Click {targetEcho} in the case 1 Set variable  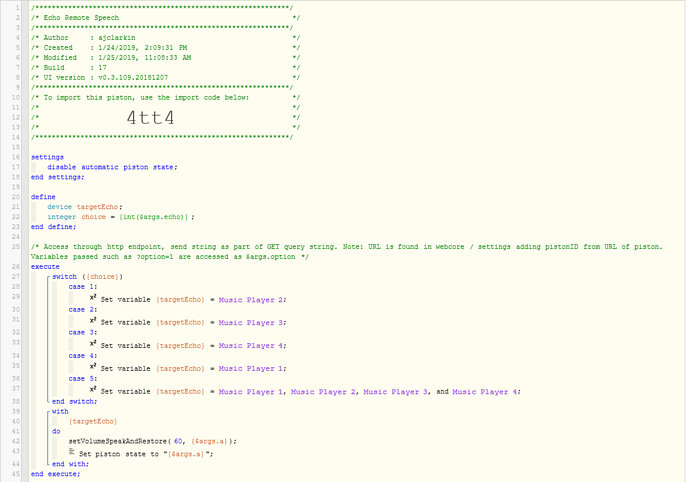point(180,300)
